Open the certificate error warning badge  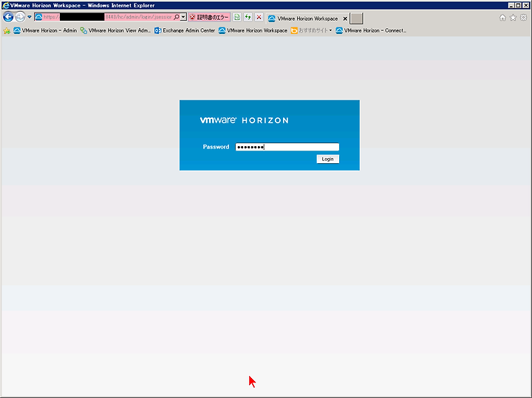(209, 17)
